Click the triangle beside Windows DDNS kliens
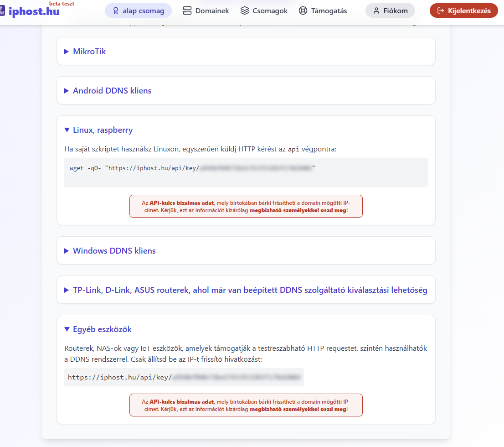Image resolution: width=504 pixels, height=447 pixels. pyautogui.click(x=67, y=251)
